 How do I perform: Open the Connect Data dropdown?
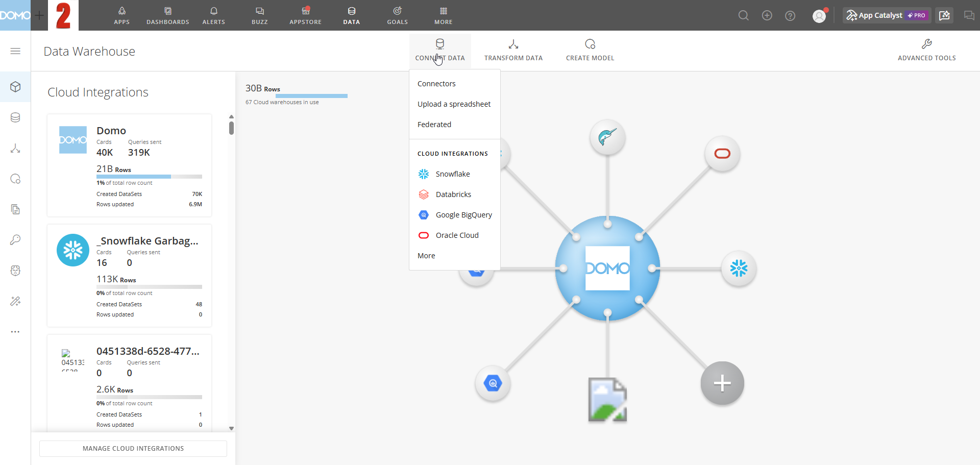440,50
